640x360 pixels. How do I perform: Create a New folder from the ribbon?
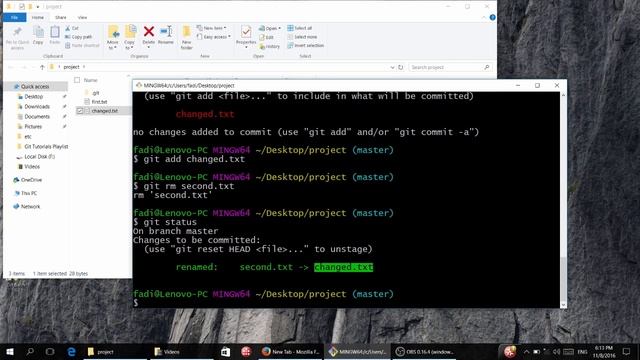(187, 37)
